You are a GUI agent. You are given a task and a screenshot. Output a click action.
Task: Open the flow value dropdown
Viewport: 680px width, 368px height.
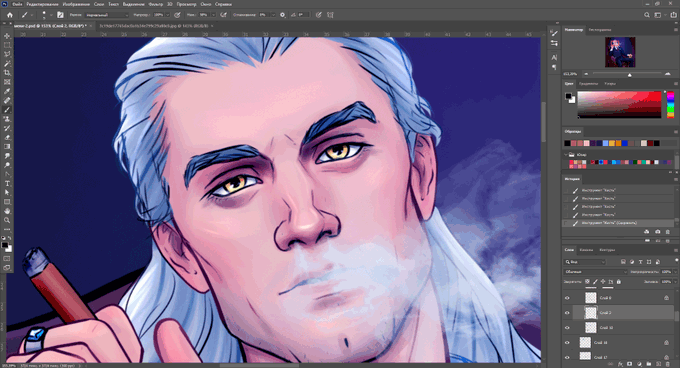coord(213,15)
